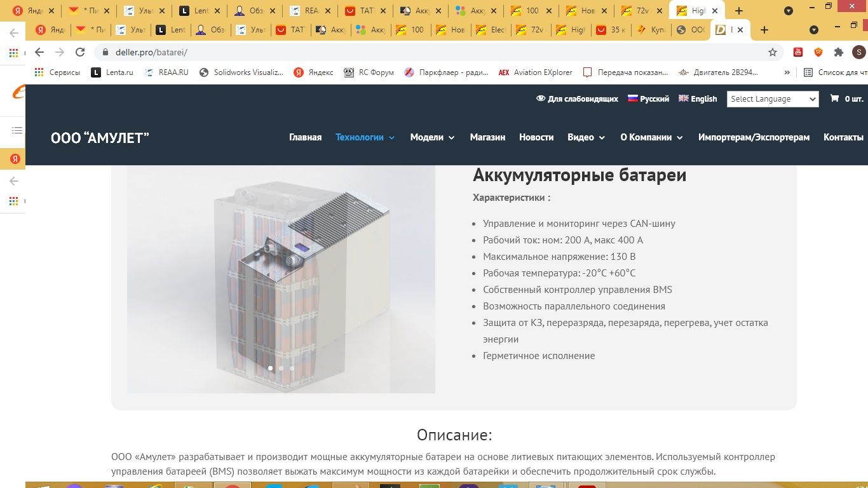Open the Select Language dropdown

(x=773, y=98)
